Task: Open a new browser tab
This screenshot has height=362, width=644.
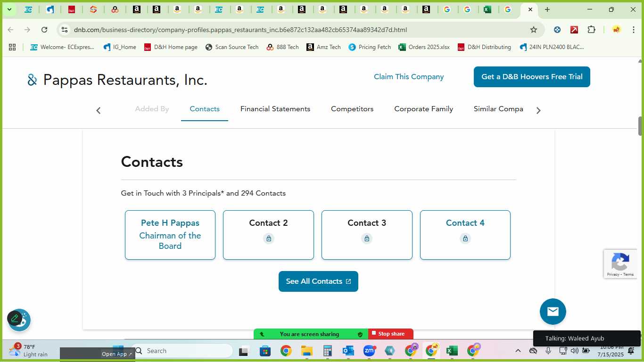Action: click(547, 9)
